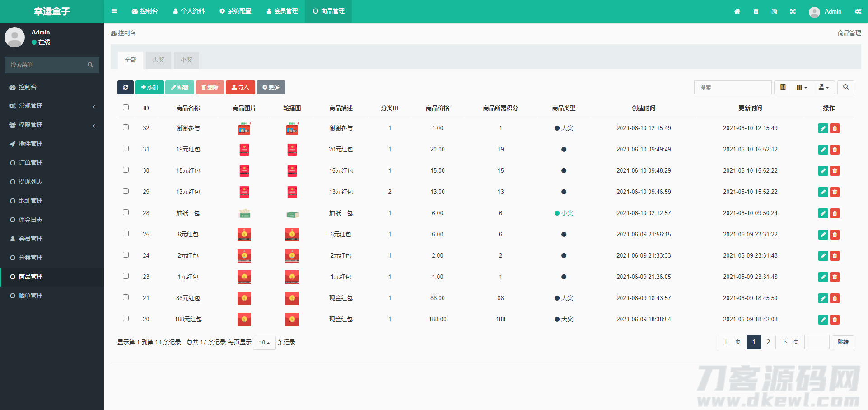The height and width of the screenshot is (410, 868).
Task: Select the checkbox for row ID 28
Action: [126, 212]
